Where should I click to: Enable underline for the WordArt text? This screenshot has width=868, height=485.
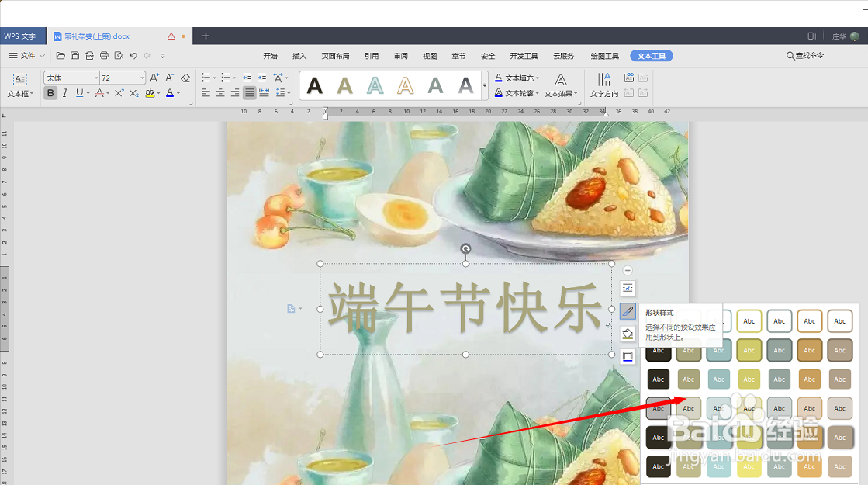tap(81, 93)
